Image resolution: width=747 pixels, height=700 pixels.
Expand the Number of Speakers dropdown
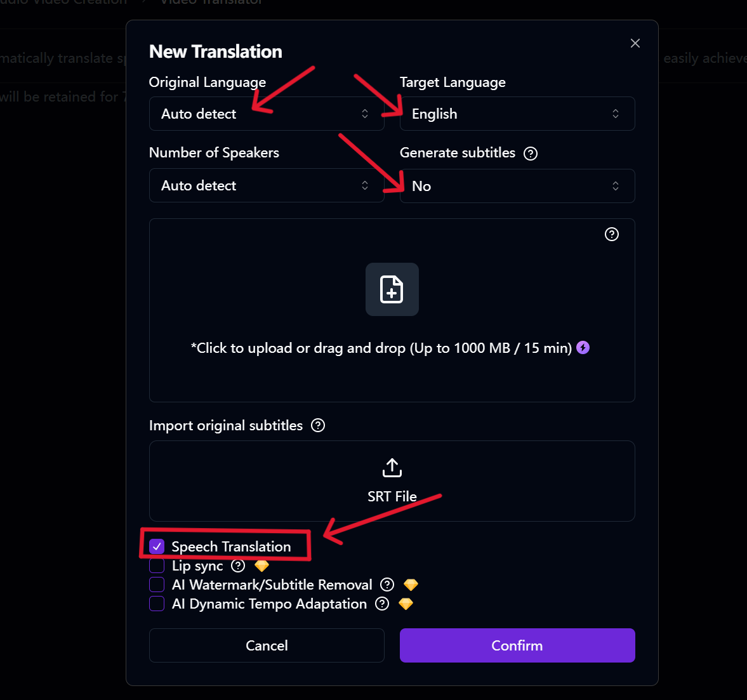[267, 185]
